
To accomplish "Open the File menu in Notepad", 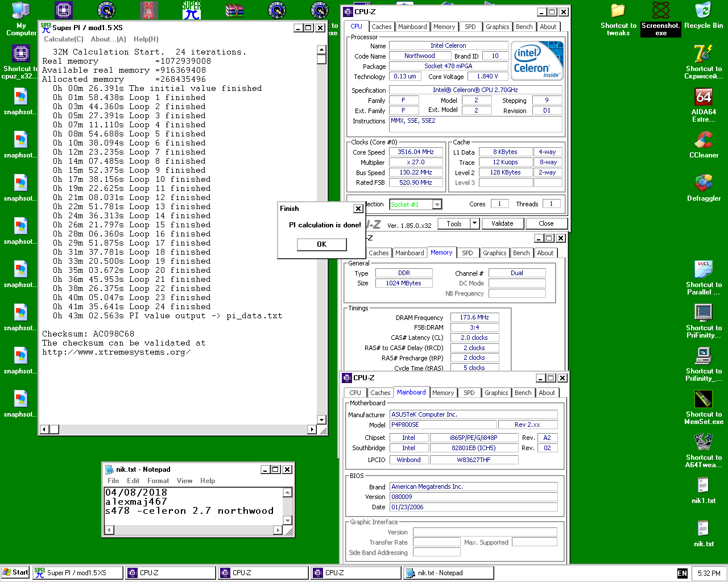I will pos(113,481).
